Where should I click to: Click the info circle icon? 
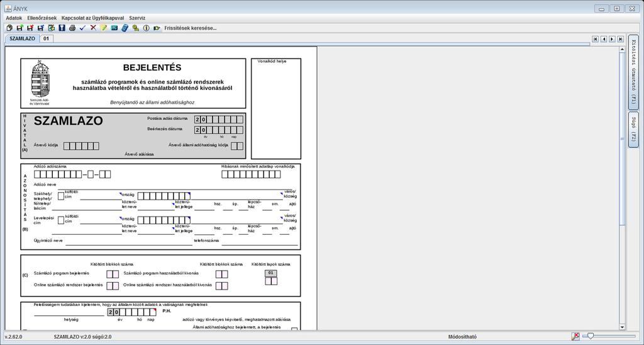(x=146, y=28)
